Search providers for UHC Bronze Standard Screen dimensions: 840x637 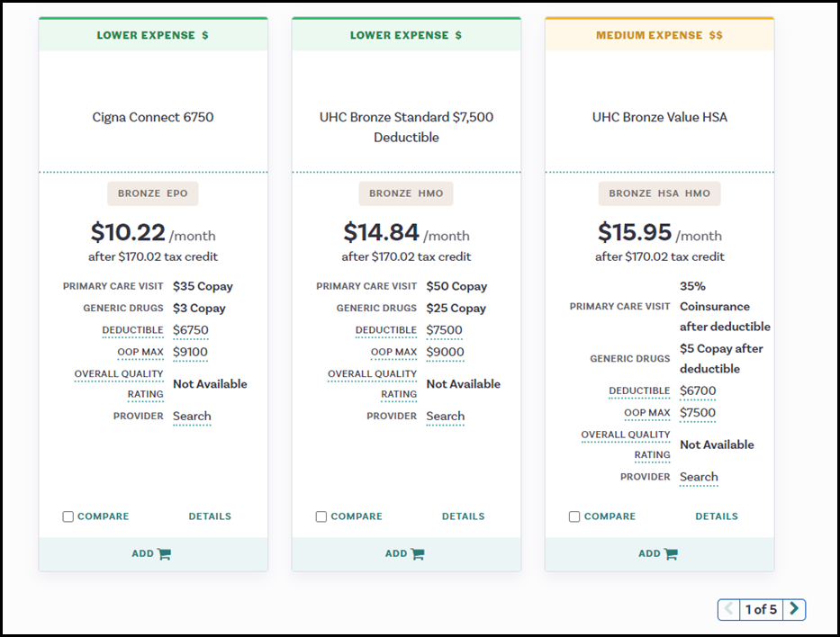(445, 417)
